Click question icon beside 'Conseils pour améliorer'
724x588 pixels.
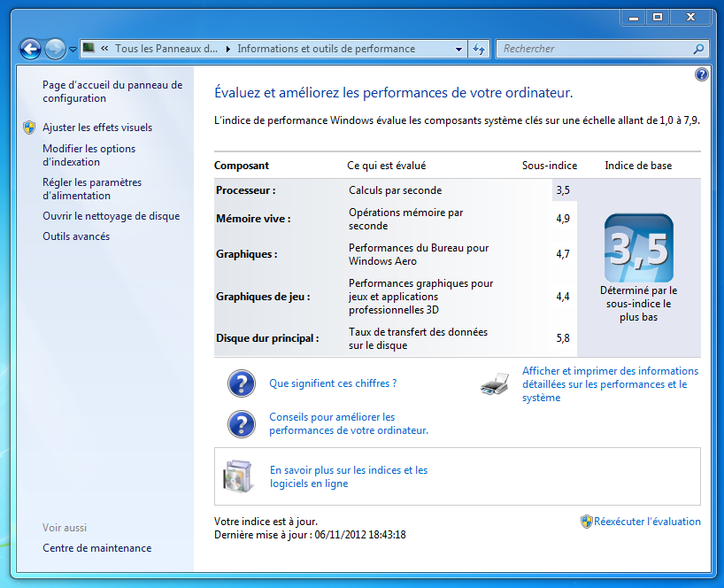pos(241,424)
